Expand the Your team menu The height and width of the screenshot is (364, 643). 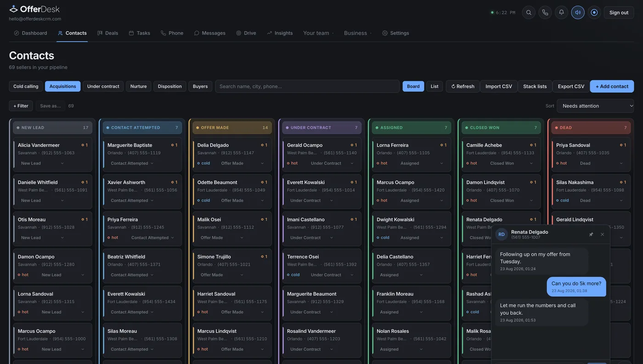coord(318,33)
